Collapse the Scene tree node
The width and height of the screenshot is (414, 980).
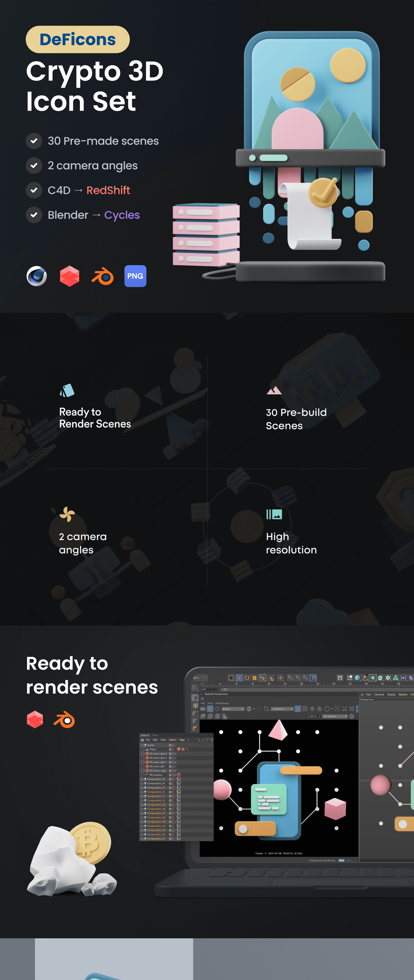click(142, 745)
